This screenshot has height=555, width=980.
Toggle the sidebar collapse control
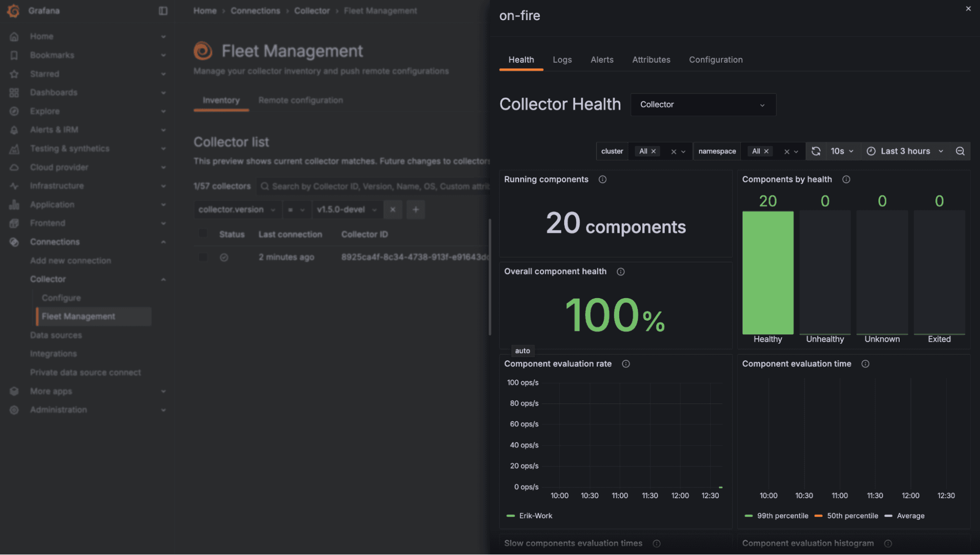coord(163,10)
